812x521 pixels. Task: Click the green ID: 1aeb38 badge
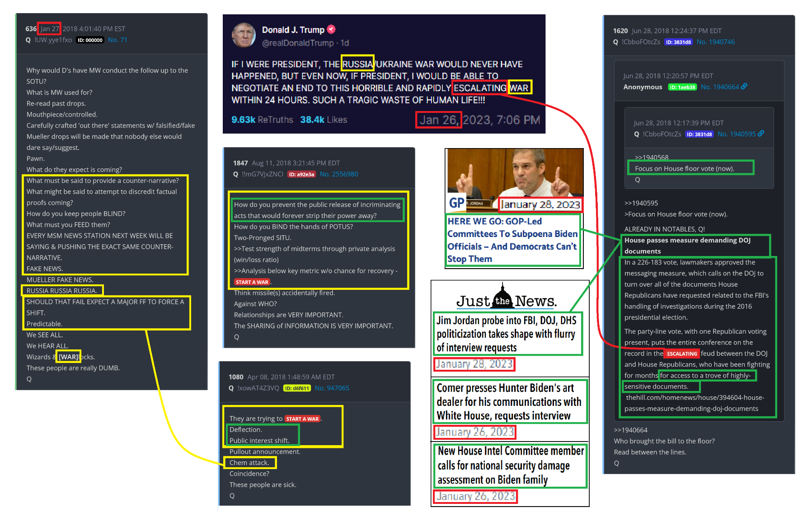(x=682, y=87)
